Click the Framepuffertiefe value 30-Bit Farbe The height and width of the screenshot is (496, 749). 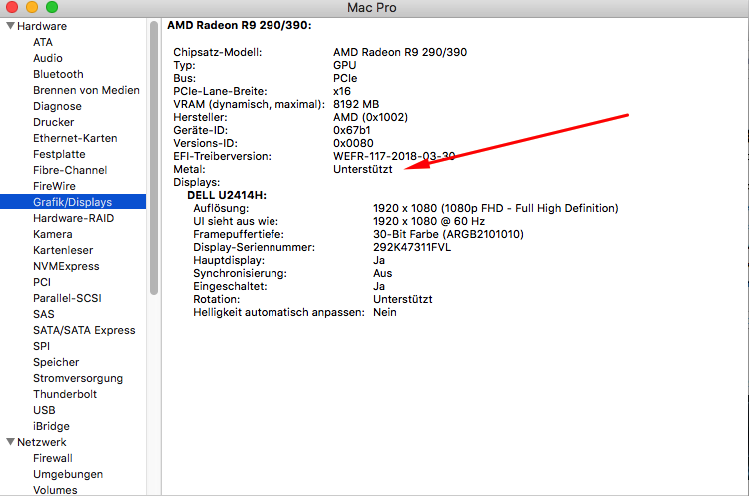click(449, 234)
